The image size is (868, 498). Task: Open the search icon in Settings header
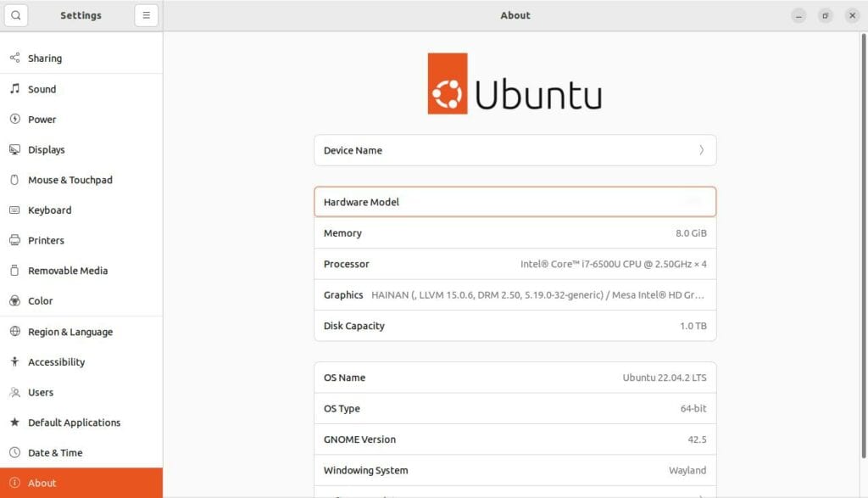point(16,14)
